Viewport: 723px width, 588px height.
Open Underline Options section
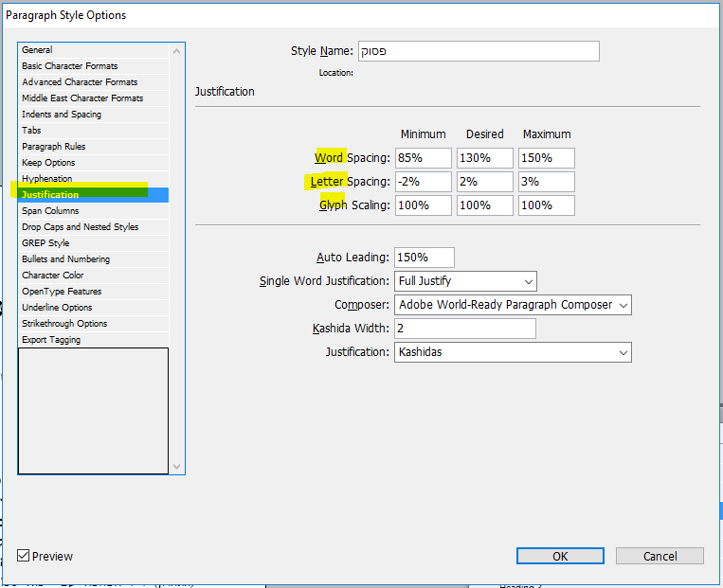tap(93, 308)
